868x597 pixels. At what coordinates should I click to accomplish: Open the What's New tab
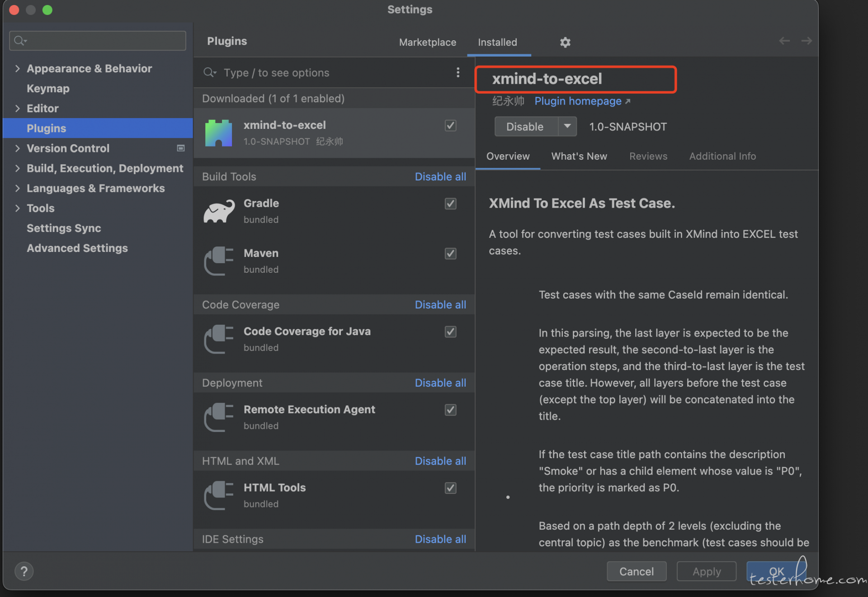579,156
